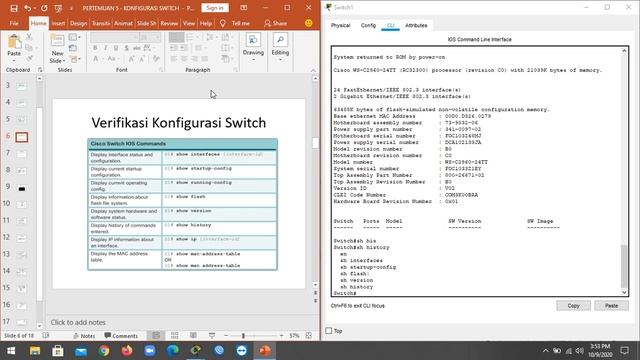Click the CLI vertical scrollbar thumb
Viewport: 640px width, 360px height.
(624, 267)
